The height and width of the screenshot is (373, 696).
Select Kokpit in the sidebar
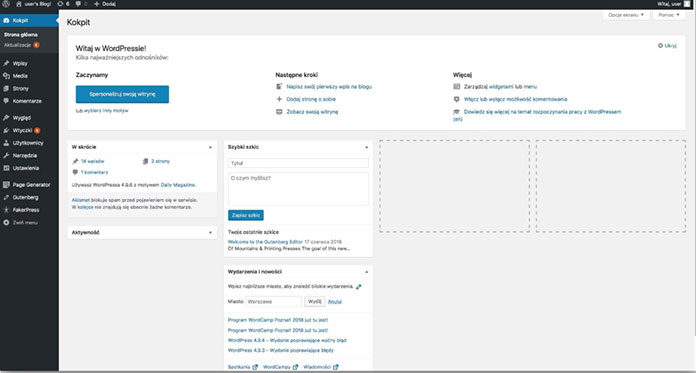[x=29, y=20]
